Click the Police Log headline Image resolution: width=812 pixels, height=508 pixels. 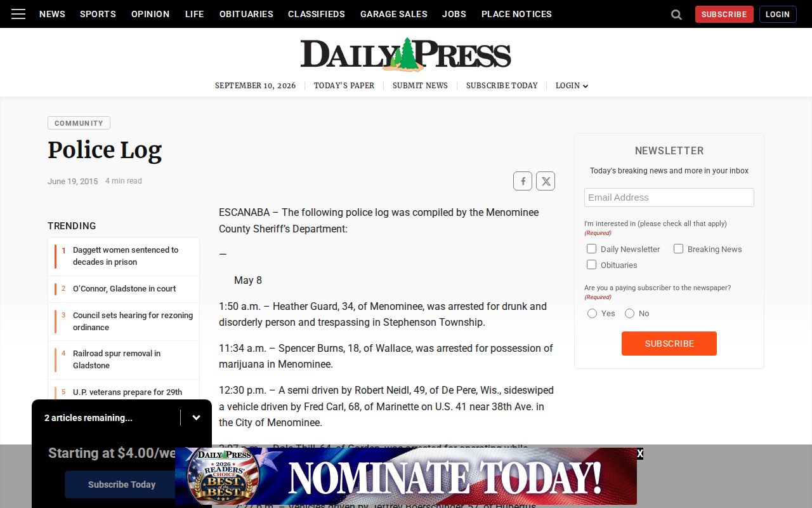[x=105, y=150]
